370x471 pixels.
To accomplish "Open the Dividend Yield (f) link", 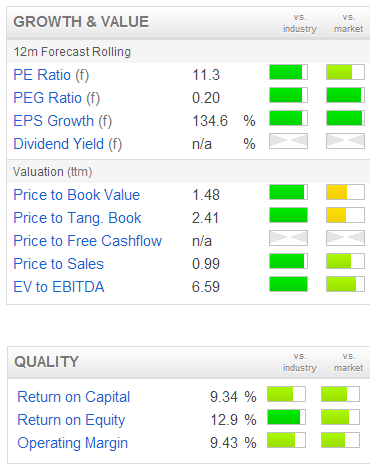I will coord(68,144).
